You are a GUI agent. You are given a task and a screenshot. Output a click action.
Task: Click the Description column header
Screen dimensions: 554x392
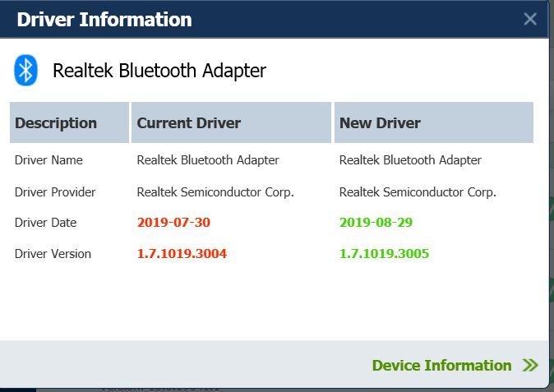point(69,122)
